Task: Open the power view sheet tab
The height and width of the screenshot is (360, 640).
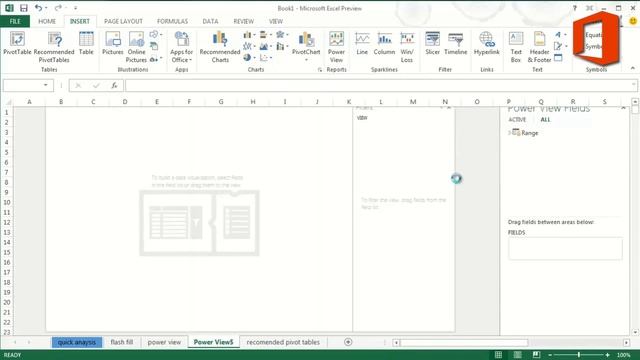Action: click(x=164, y=342)
